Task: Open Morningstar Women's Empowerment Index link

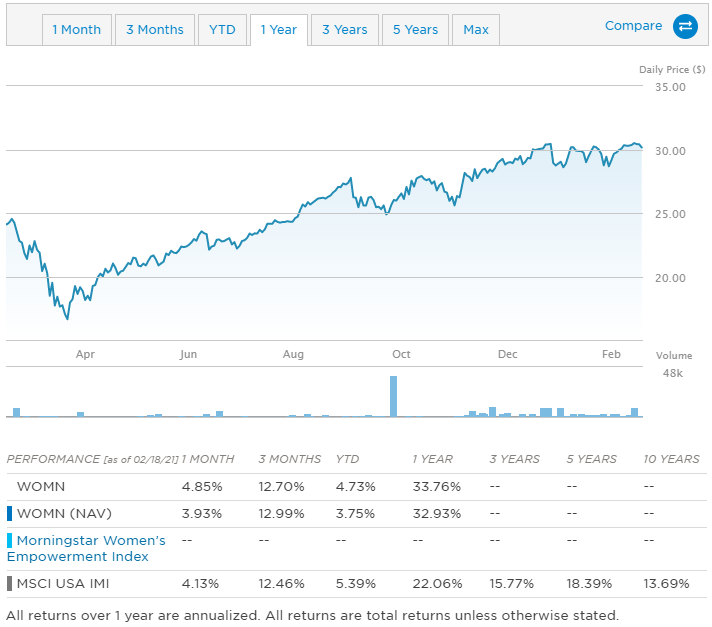Action: pos(91,548)
